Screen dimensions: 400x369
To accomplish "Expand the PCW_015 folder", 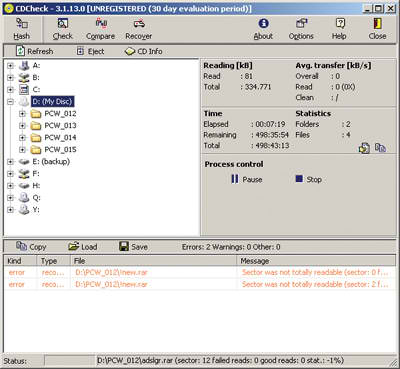I will click(x=23, y=150).
